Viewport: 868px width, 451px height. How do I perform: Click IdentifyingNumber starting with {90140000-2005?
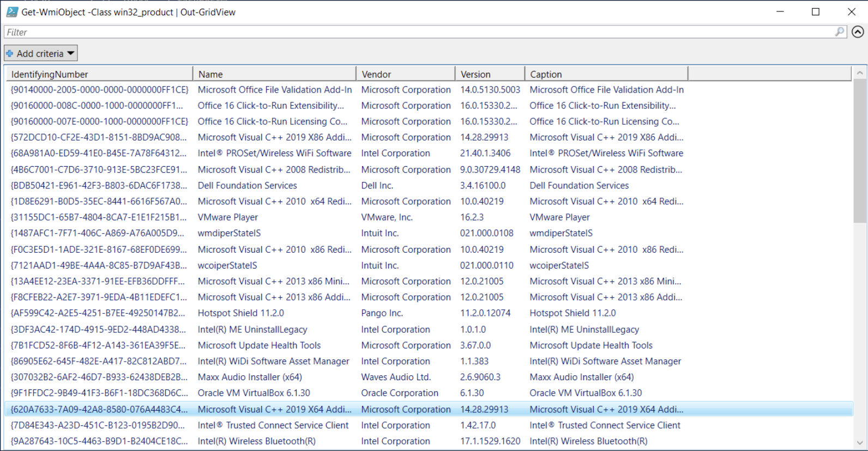(x=99, y=90)
